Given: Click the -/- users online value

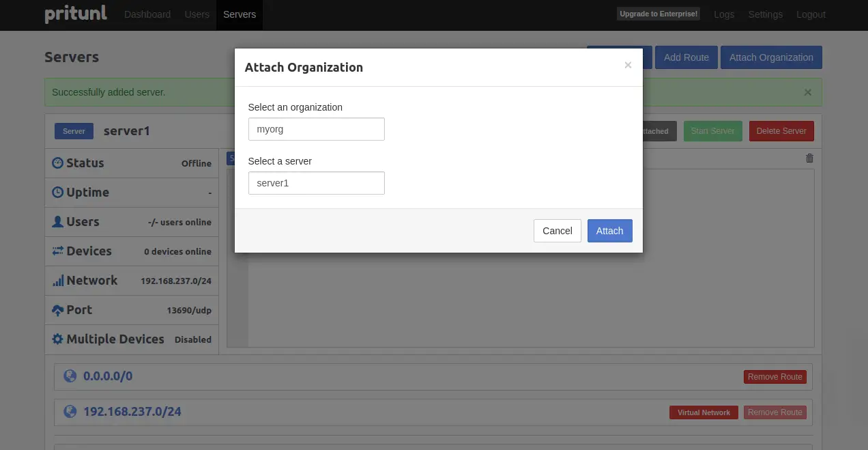Looking at the screenshot, I should point(179,222).
